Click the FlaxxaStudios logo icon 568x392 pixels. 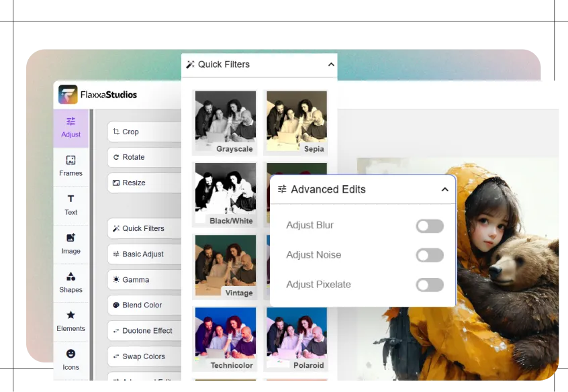coord(68,95)
